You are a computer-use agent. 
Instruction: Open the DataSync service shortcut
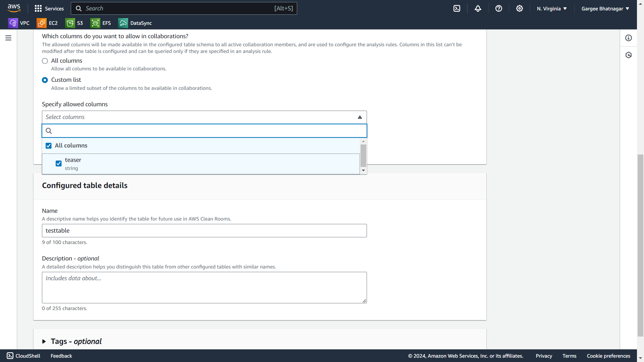point(135,23)
